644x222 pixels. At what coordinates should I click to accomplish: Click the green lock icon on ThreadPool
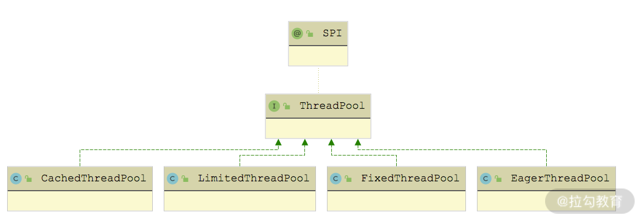pos(286,106)
